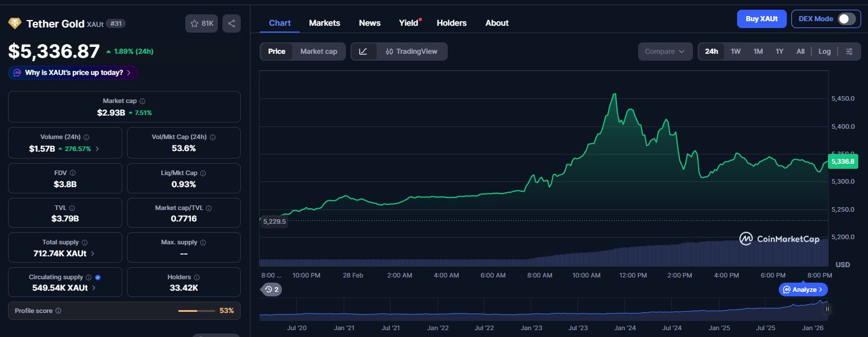868x337 pixels.
Task: Click the 0.7716 Market cap/TVL value
Action: 184,219
